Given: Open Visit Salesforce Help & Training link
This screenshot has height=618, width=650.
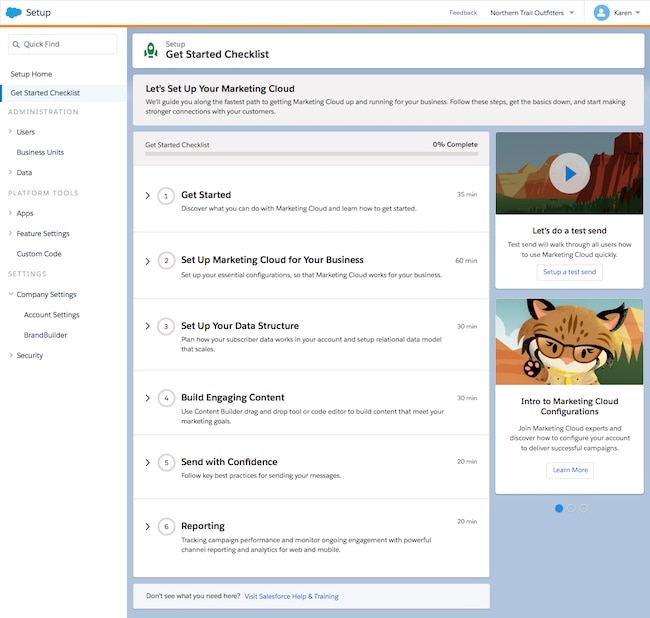Looking at the screenshot, I should 291,596.
